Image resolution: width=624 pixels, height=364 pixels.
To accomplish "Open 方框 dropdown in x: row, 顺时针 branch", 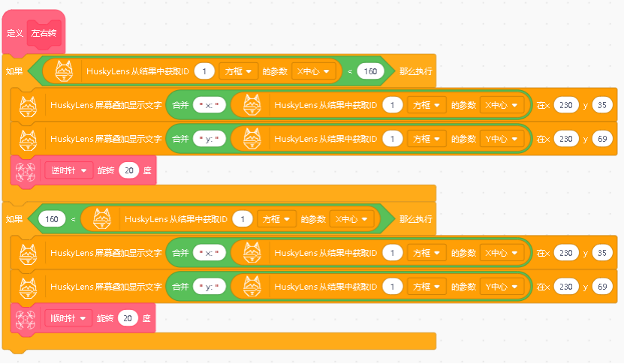I will (427, 253).
